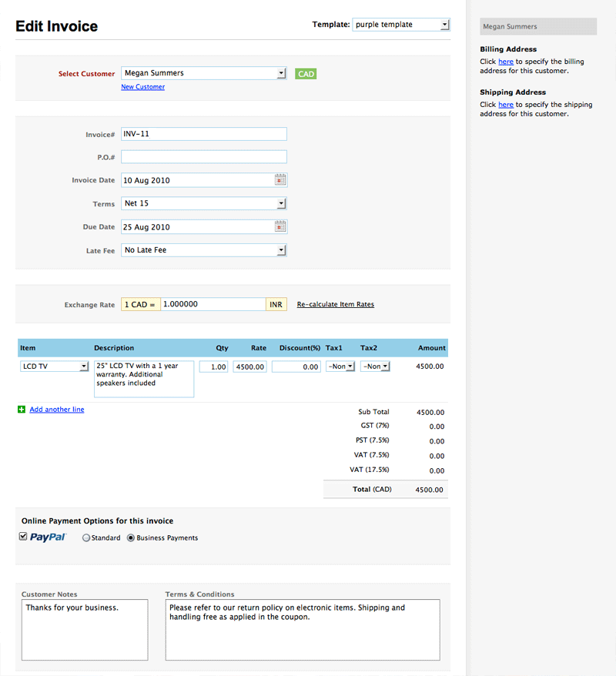
Task: Click the New Customer link
Action: pos(142,87)
